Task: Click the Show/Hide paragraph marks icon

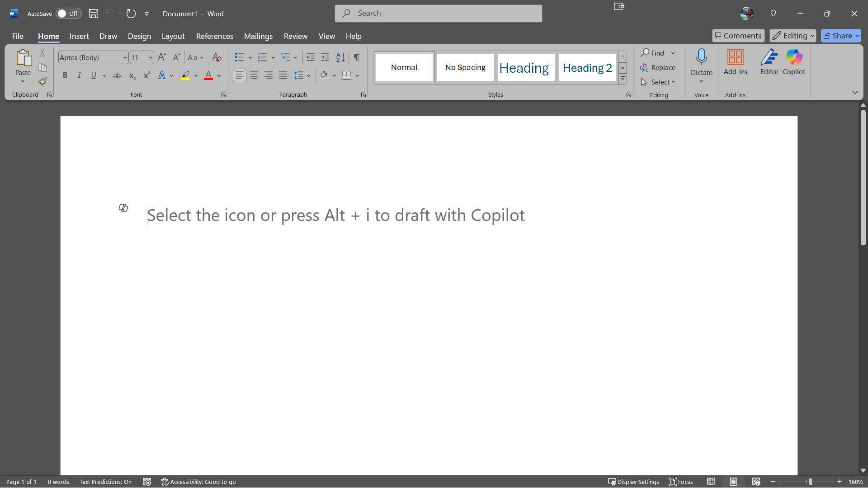Action: click(x=357, y=57)
